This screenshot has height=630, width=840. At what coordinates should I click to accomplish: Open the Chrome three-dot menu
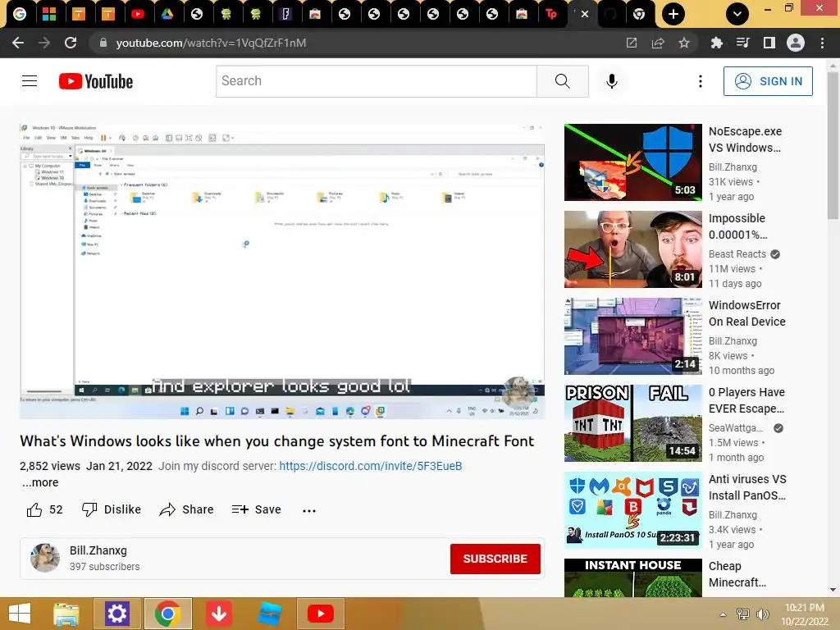(x=822, y=43)
